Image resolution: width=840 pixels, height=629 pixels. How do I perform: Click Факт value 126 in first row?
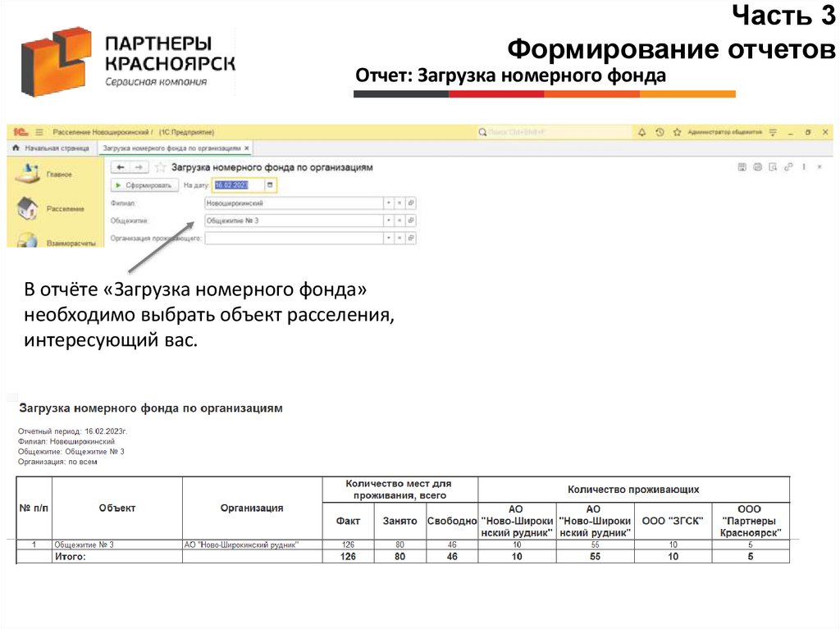pos(348,545)
